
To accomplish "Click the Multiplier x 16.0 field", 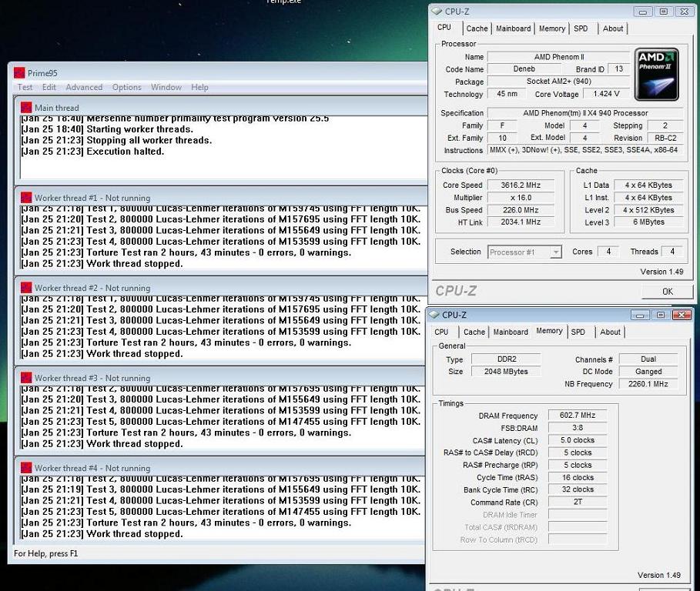I will 521,198.
